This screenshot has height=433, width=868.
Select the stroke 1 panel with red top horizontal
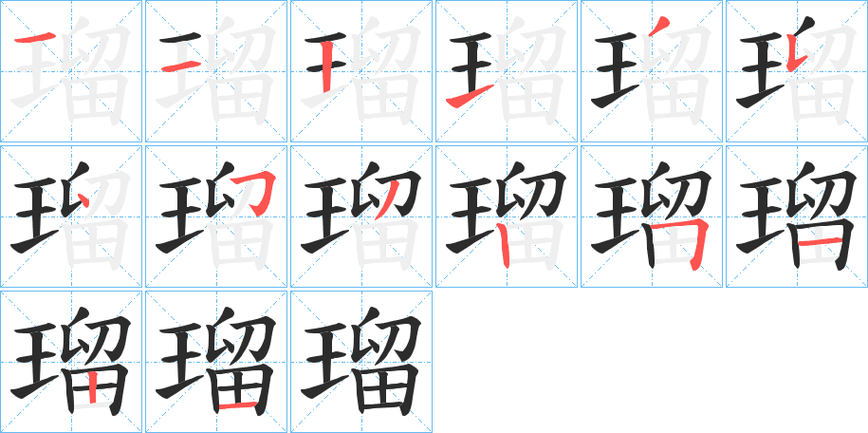click(71, 71)
